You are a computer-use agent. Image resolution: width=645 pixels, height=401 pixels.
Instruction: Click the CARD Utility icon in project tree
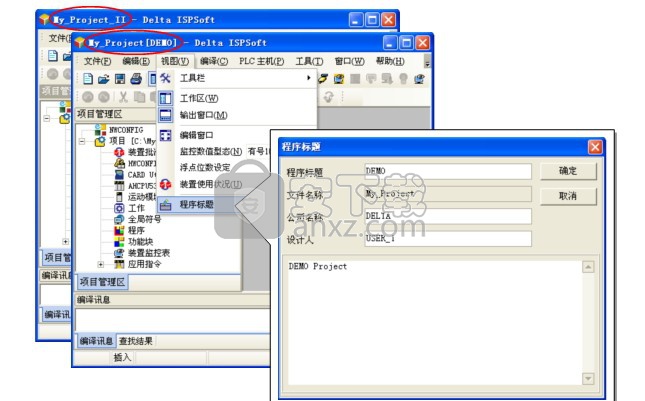point(119,174)
